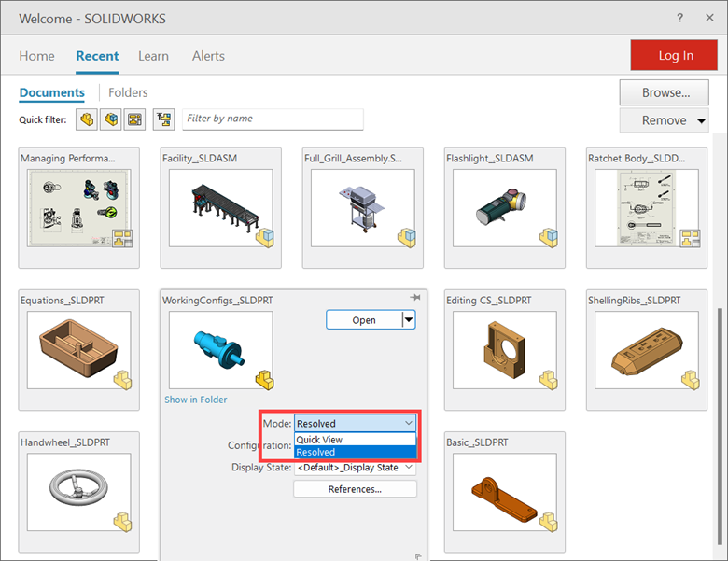The height and width of the screenshot is (561, 728).
Task: Open the ShellingRibs_SLDPRT thumbnail
Action: 647,350
